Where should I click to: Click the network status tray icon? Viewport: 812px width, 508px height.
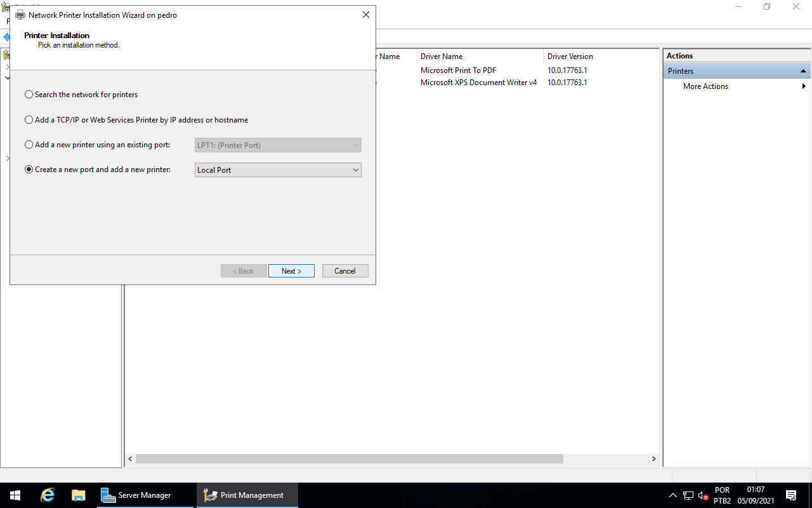[x=688, y=495]
